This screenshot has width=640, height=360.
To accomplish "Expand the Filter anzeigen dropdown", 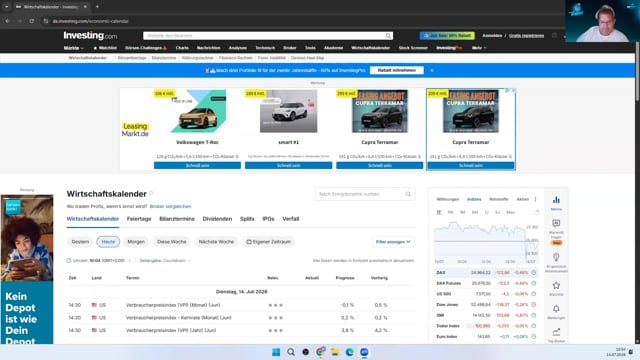I will (393, 242).
